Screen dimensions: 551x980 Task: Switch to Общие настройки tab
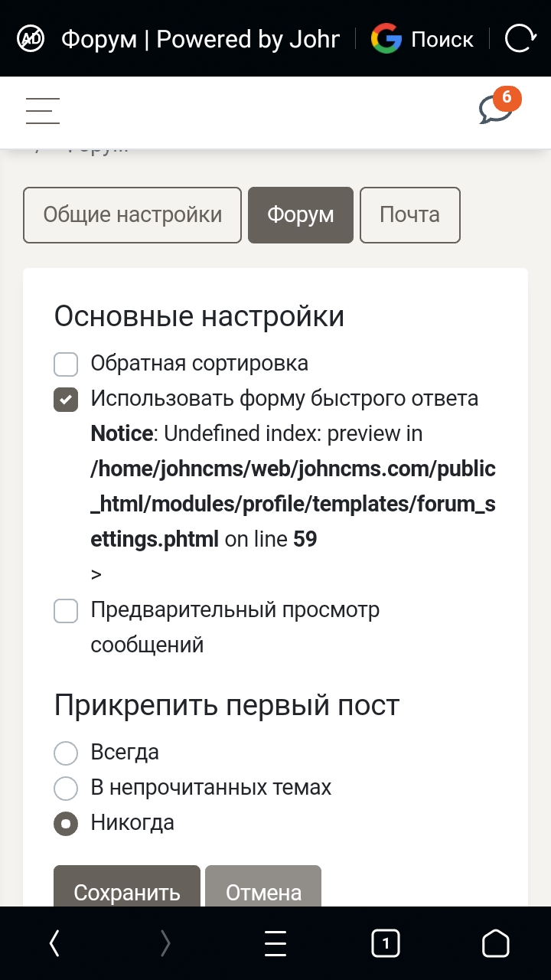[x=132, y=215]
